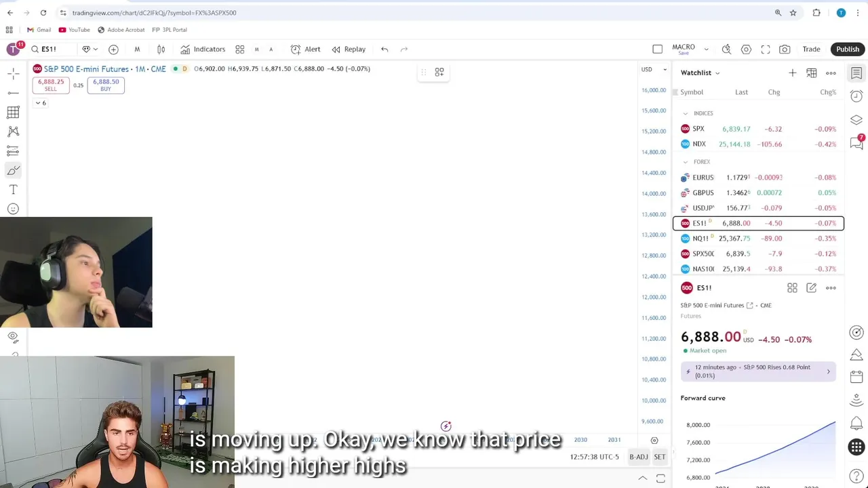Open the M monthly interval selector

click(x=137, y=49)
